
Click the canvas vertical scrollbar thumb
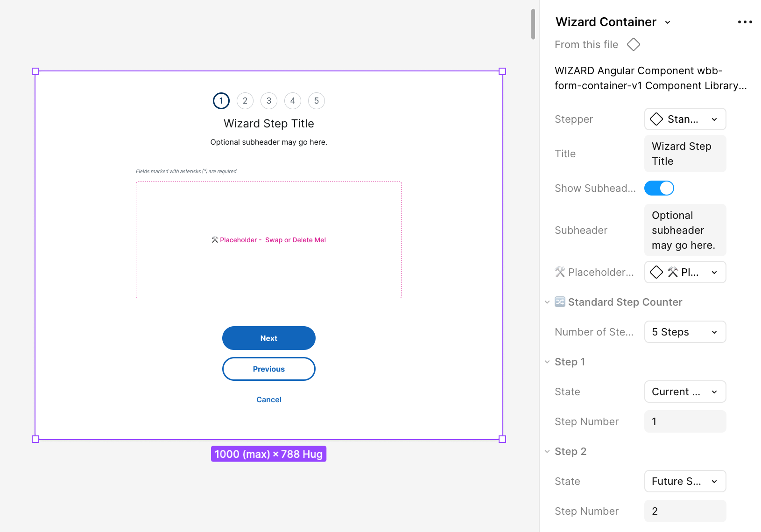pos(533,24)
